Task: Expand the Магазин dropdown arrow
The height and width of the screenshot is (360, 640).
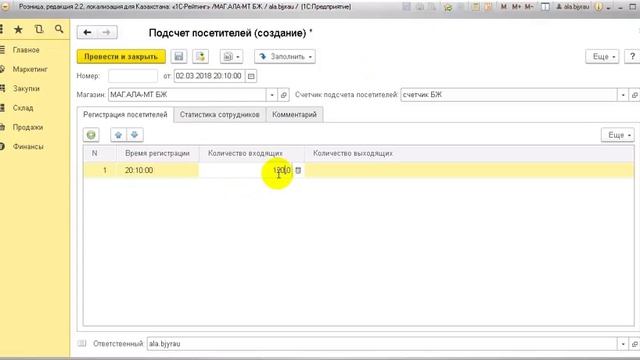Action: [272, 95]
